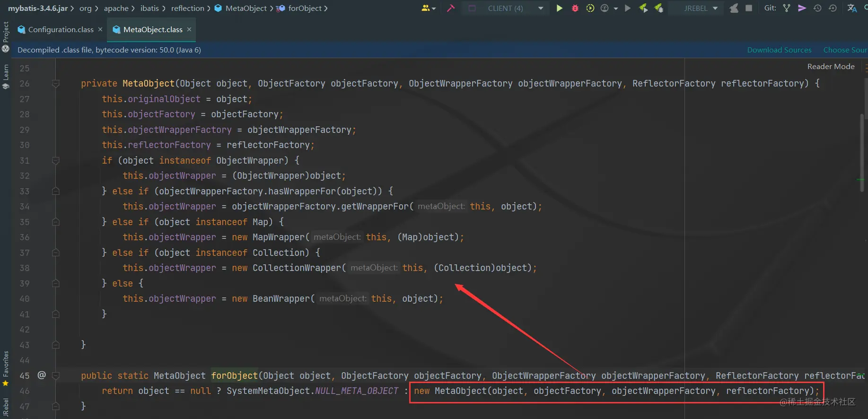Click the org breadcrumb
Viewport: 868px width, 419px height.
85,8
